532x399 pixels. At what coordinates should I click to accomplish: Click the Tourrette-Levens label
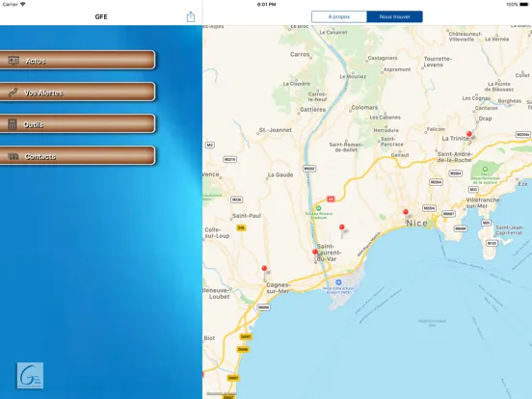(438, 62)
